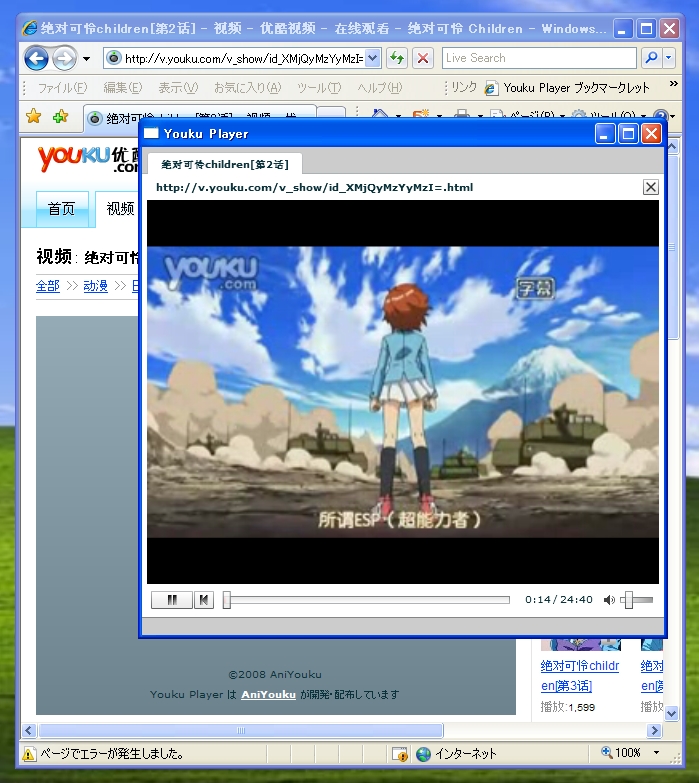This screenshot has height=783, width=699.
Task: Switch to the 首页 navigation tab
Action: pos(62,208)
